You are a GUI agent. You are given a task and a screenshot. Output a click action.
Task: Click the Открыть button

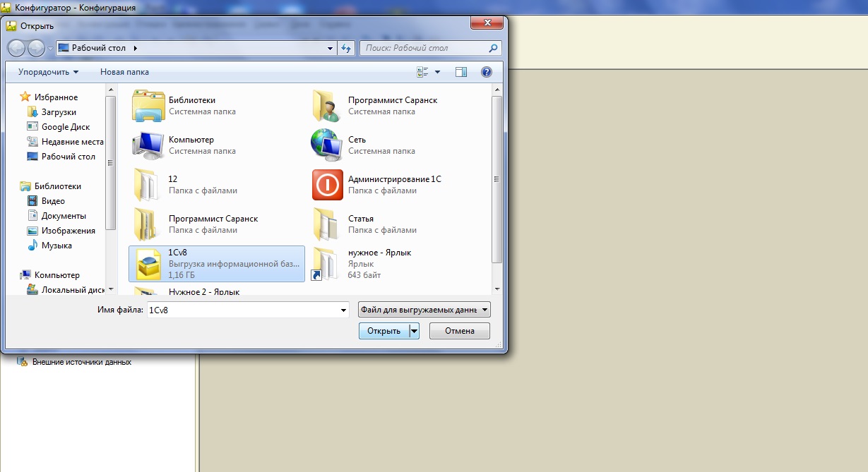[384, 331]
